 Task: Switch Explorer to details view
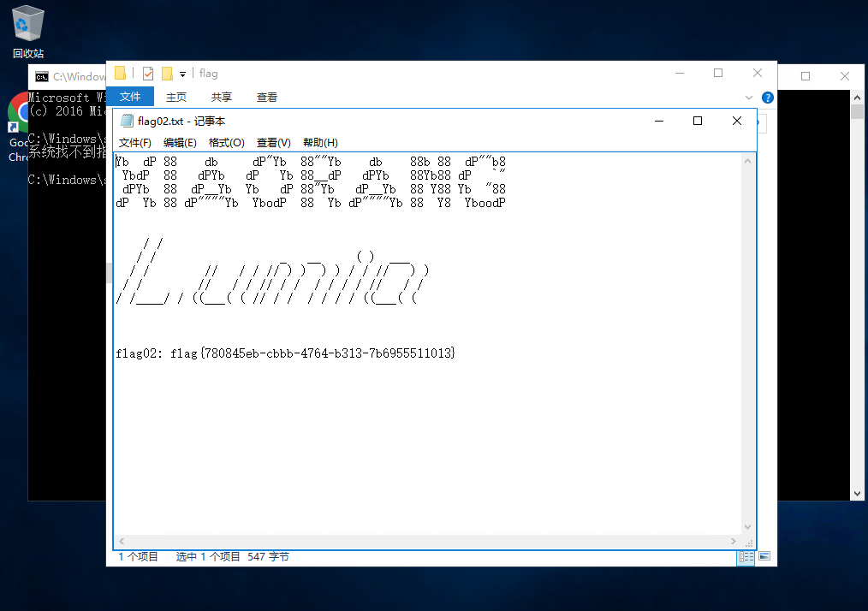[x=746, y=557]
